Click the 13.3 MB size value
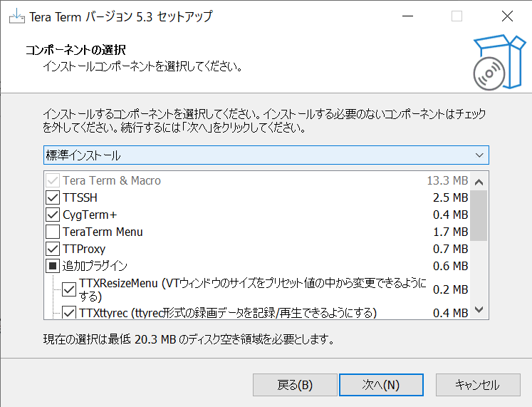This screenshot has width=532, height=407. tap(447, 180)
